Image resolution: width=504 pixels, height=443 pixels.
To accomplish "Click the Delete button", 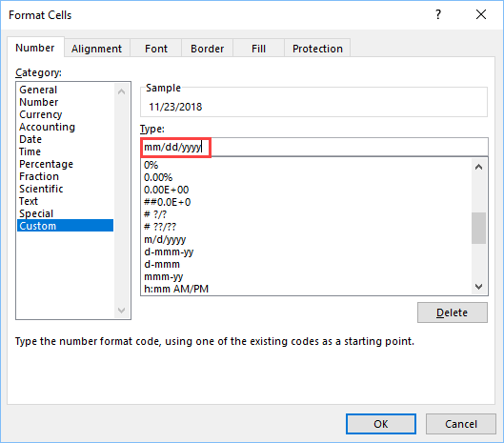I will pyautogui.click(x=453, y=312).
